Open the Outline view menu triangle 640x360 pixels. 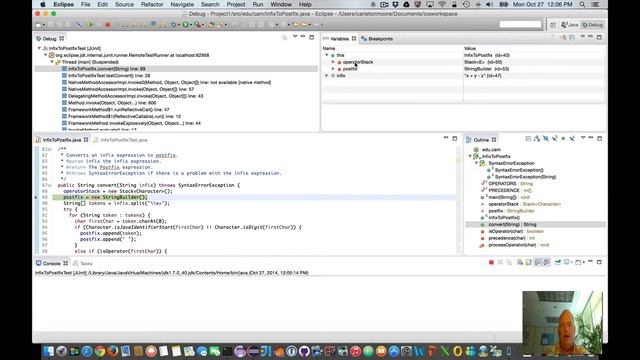583,138
